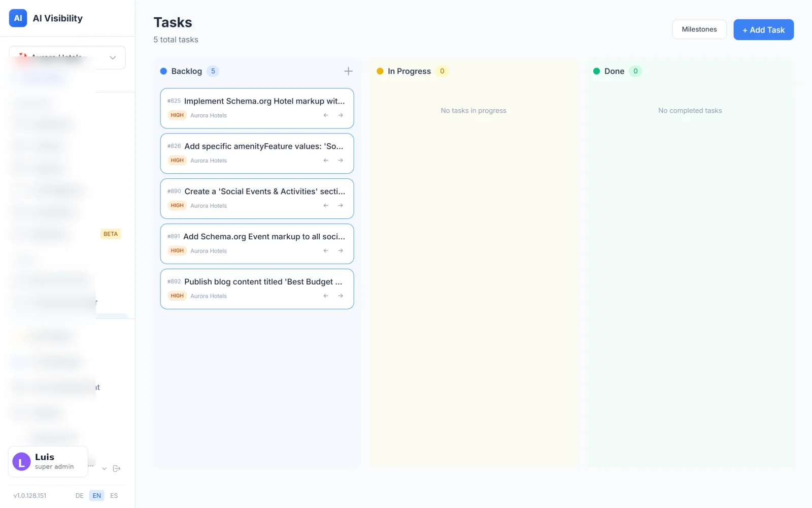812x508 pixels.
Task: Click the In Progress count badge 0
Action: pyautogui.click(x=442, y=71)
